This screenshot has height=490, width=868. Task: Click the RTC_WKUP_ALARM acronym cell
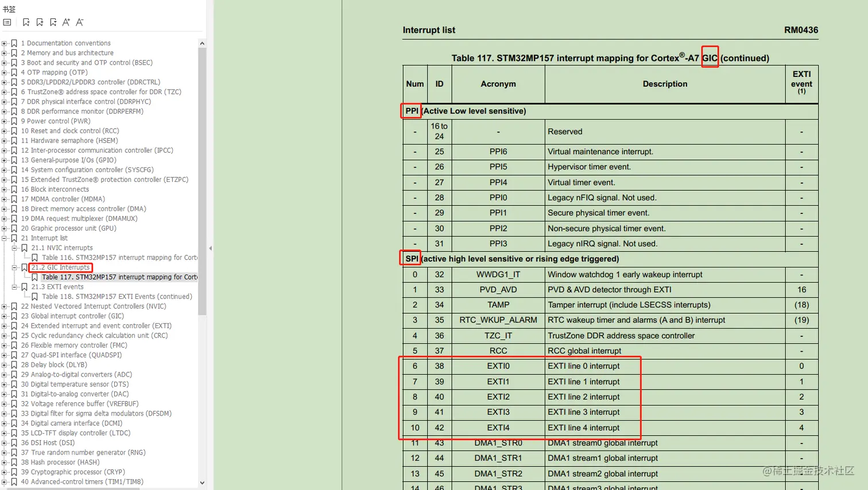[498, 320]
